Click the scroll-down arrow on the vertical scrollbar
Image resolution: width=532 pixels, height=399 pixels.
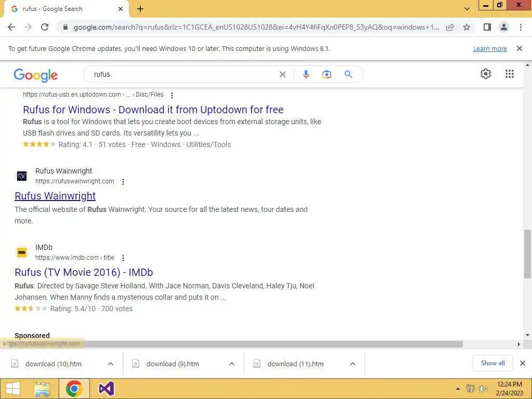(x=527, y=335)
